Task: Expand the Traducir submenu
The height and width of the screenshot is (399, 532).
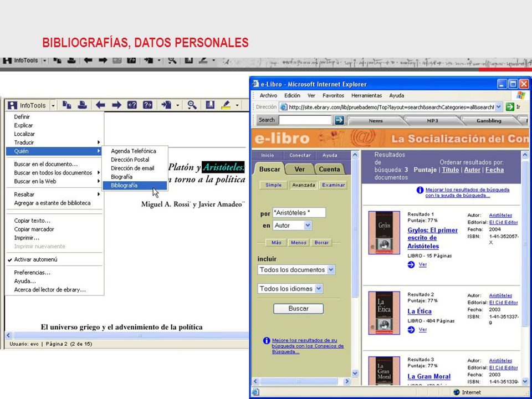Action: (54, 142)
